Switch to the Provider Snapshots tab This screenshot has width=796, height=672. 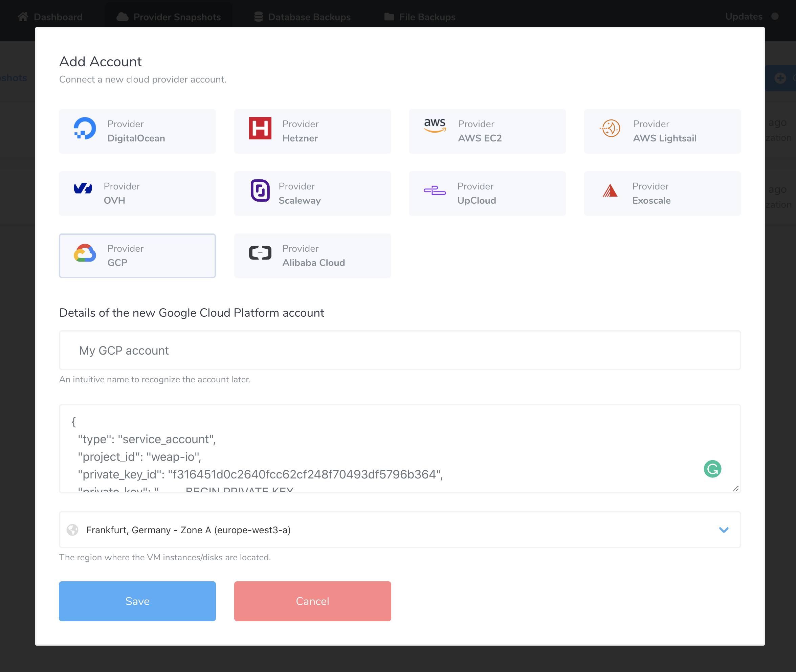pos(169,17)
